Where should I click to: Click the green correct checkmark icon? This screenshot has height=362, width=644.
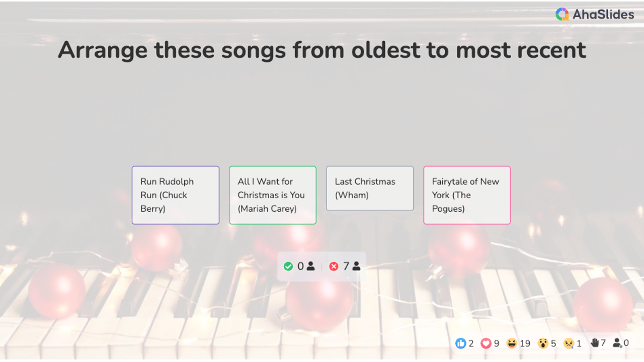point(288,266)
